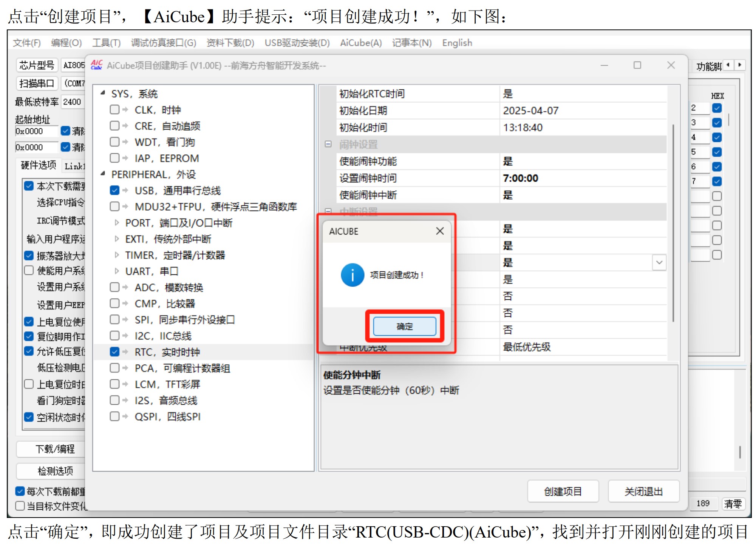The width and height of the screenshot is (756, 547).
Task: Enable the WDT，看门狗 checkbox
Action: (x=114, y=142)
